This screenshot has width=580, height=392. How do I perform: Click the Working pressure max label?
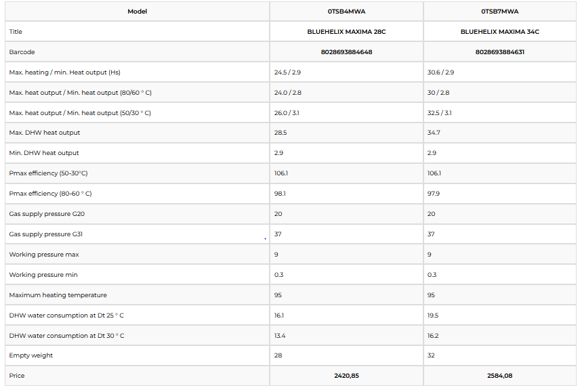point(43,255)
